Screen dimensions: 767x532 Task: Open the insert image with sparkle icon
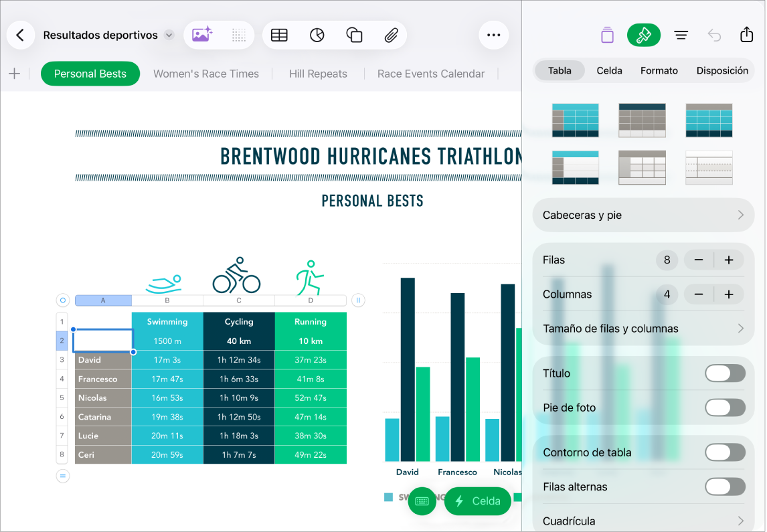(x=201, y=35)
